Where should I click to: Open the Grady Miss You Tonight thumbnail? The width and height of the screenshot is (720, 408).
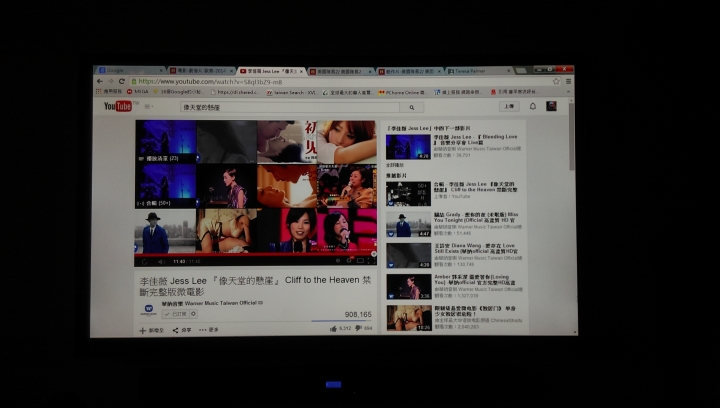pos(408,224)
